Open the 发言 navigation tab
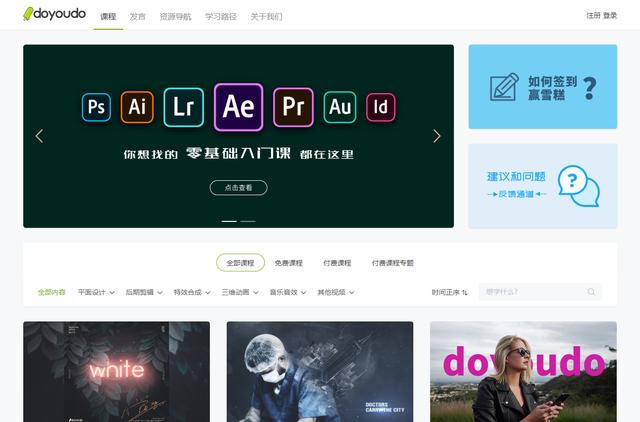640x422 pixels. [138, 17]
